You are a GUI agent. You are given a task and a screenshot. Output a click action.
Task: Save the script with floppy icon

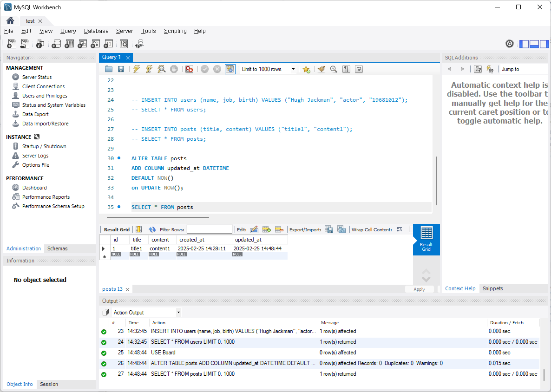coord(121,69)
